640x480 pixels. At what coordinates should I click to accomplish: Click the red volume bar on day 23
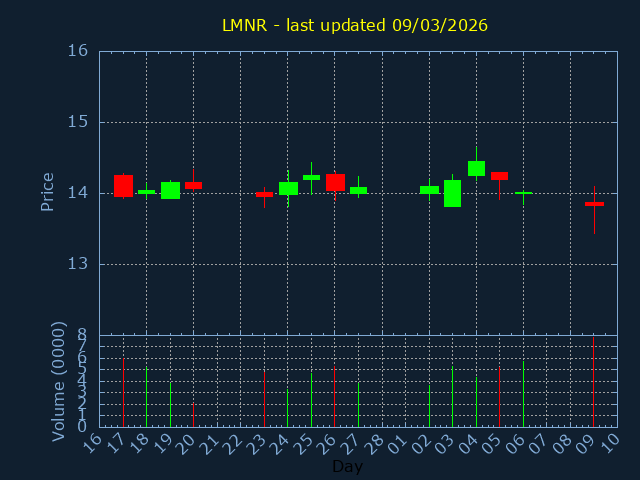coord(264,399)
